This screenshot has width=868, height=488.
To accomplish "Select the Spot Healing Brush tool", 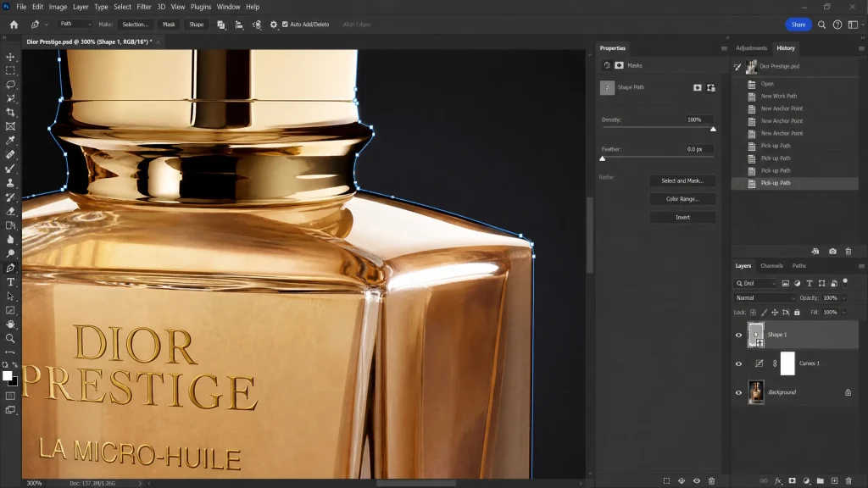I will point(10,155).
